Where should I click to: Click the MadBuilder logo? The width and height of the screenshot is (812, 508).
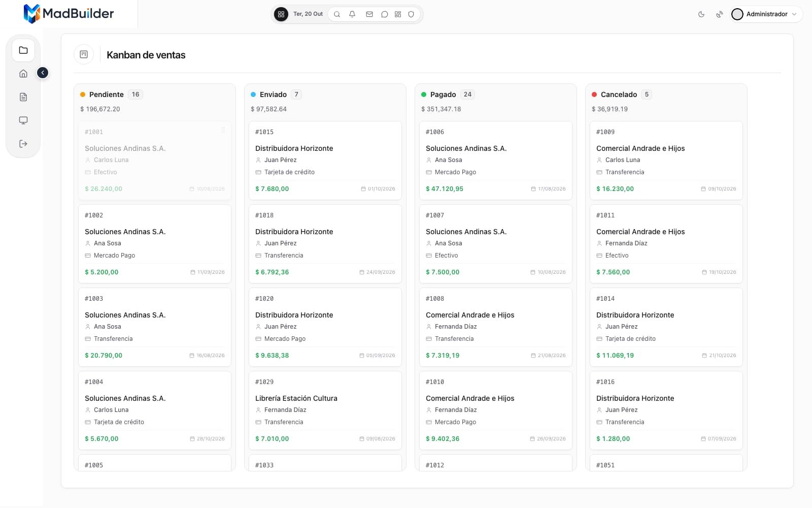[x=69, y=14]
